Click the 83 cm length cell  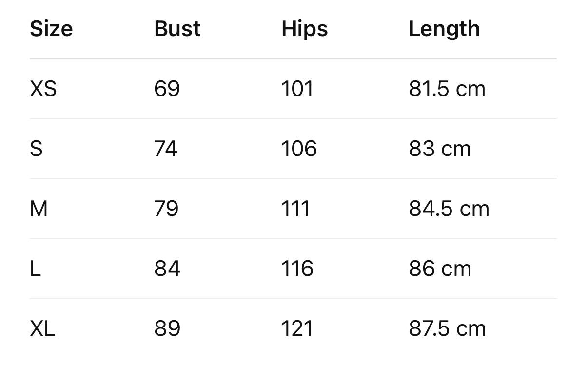click(x=439, y=149)
